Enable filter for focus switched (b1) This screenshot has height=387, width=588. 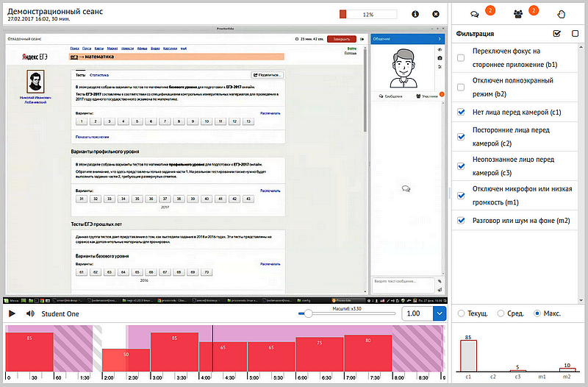coord(461,58)
